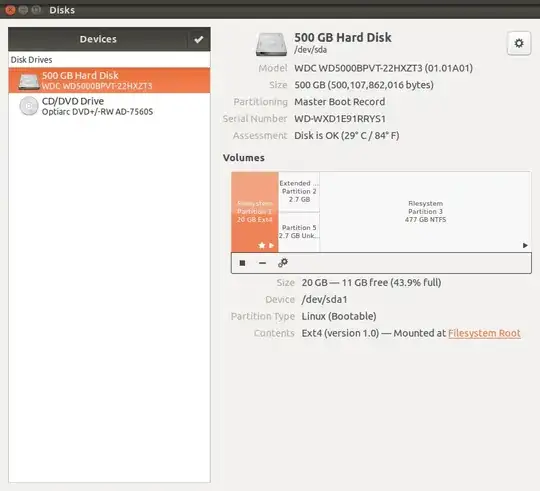Viewport: 540px width, 491px height.
Task: Select the 20 GB Ext4 Partition 1
Action: click(255, 211)
